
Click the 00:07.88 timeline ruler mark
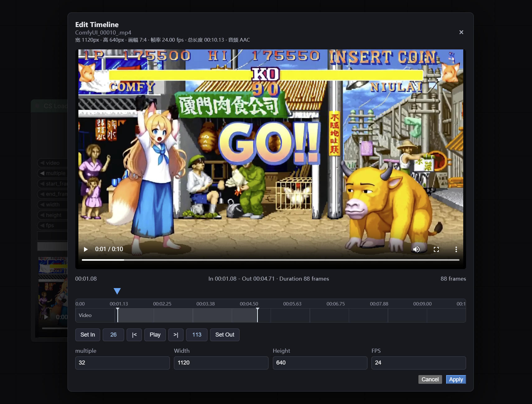(x=379, y=304)
